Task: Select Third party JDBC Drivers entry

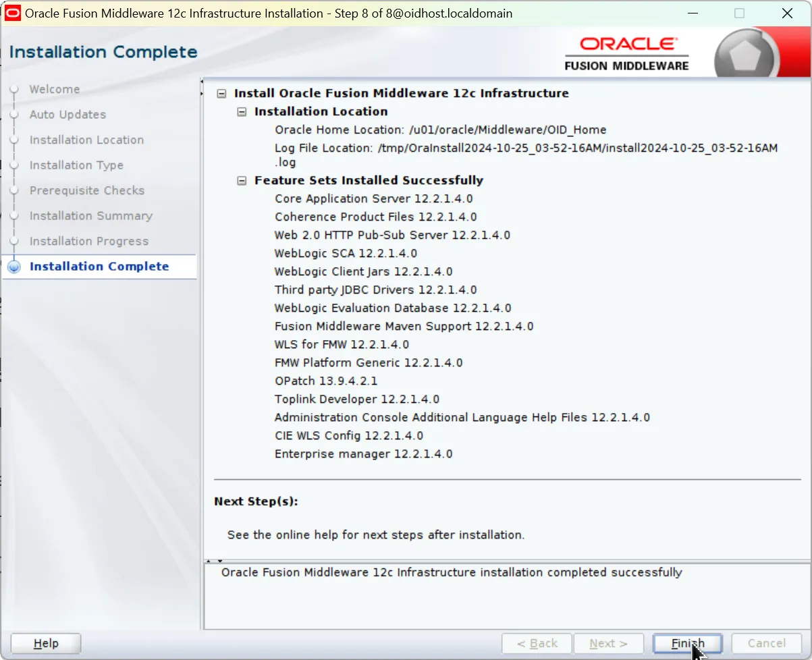Action: (375, 290)
